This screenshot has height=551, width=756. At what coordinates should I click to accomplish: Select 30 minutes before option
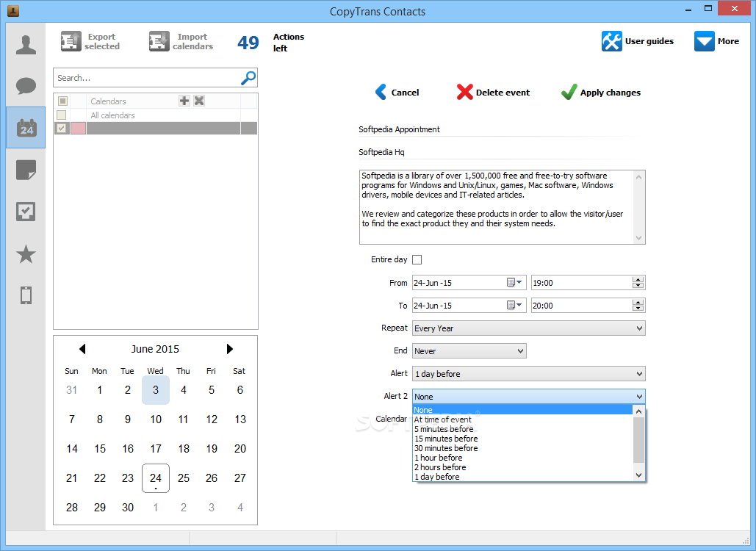pos(522,448)
